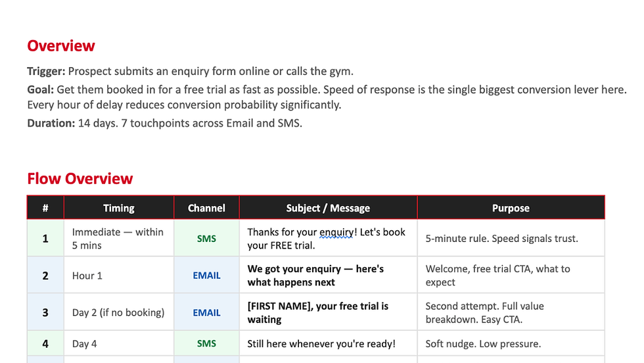Click the 'Immediate — within 5 mins' cell
The height and width of the screenshot is (363, 644).
click(118, 239)
